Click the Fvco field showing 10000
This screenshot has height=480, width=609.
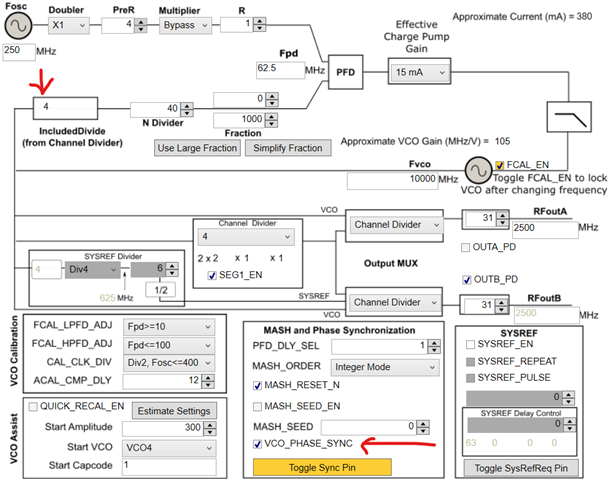(x=392, y=181)
